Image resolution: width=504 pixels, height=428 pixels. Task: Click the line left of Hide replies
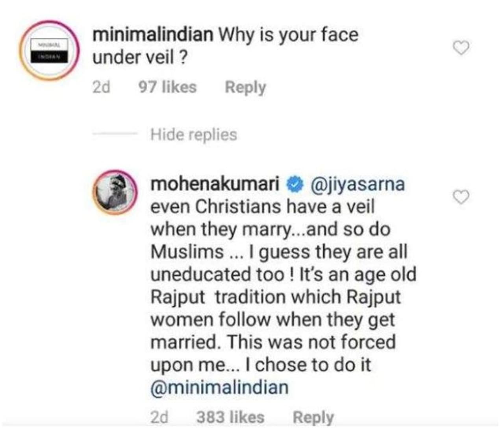115,135
